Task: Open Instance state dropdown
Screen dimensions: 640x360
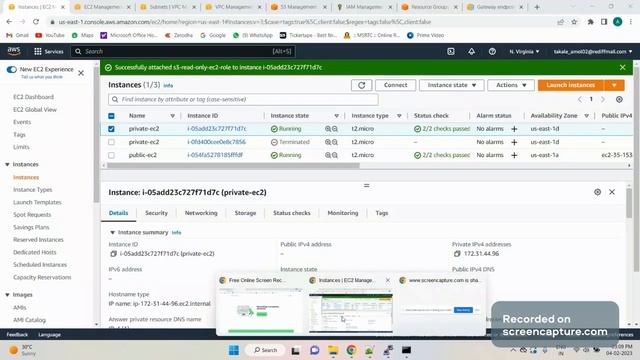Action: click(451, 85)
